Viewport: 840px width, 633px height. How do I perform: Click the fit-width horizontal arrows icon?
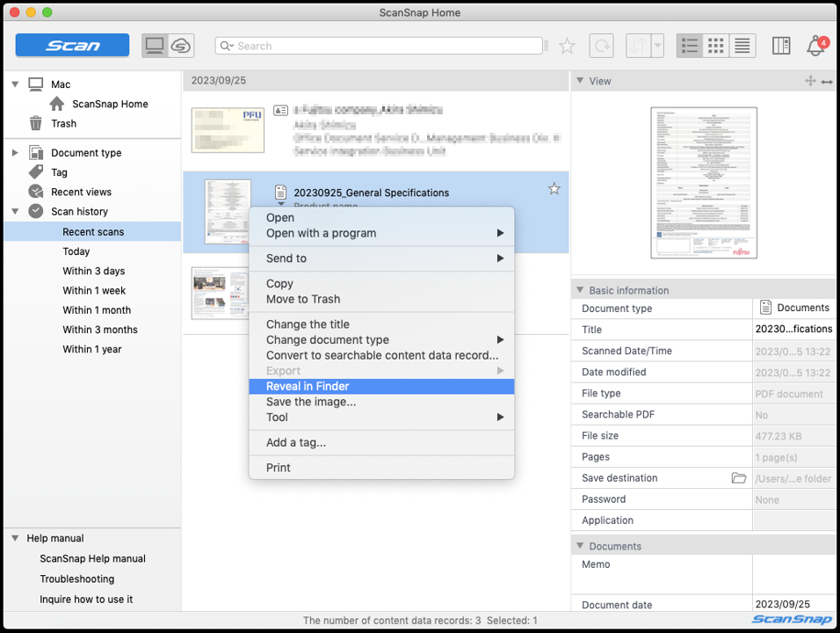[827, 82]
